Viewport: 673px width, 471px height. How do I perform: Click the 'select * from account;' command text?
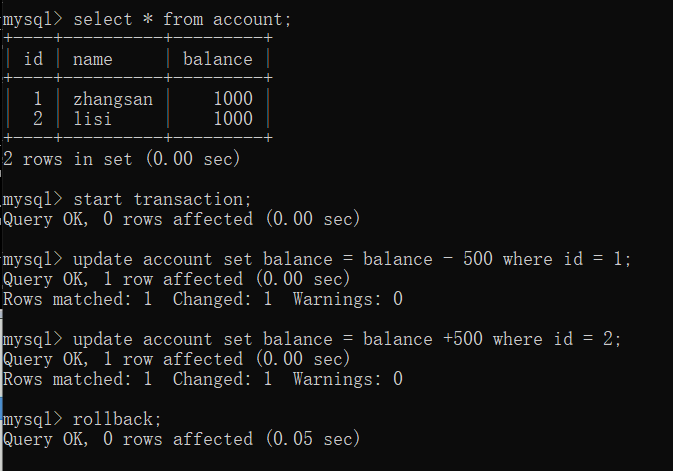(182, 19)
